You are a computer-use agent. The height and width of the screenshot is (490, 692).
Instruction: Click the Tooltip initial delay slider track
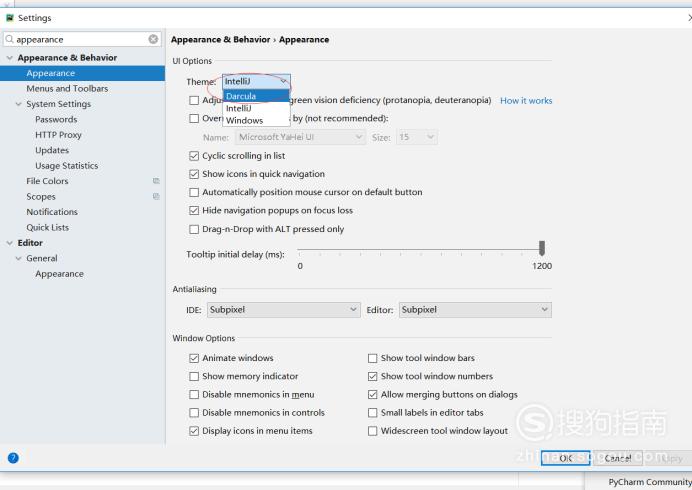coord(419,250)
